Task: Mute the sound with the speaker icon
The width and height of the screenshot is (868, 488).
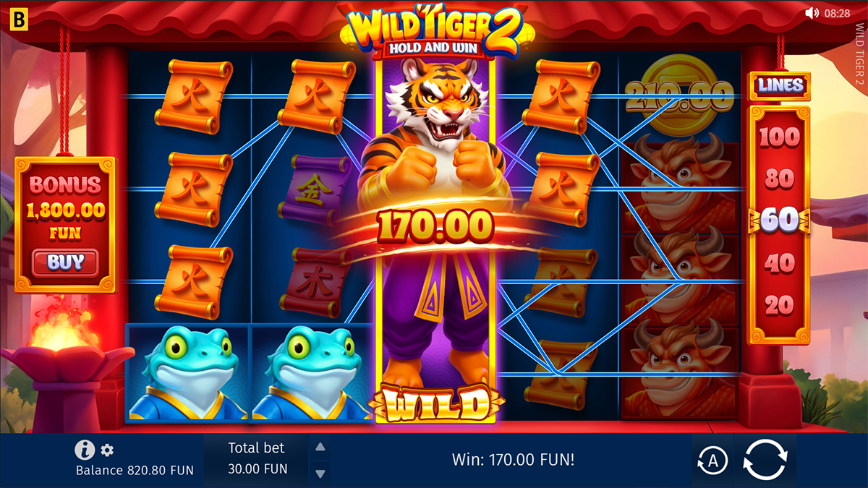Action: (812, 13)
